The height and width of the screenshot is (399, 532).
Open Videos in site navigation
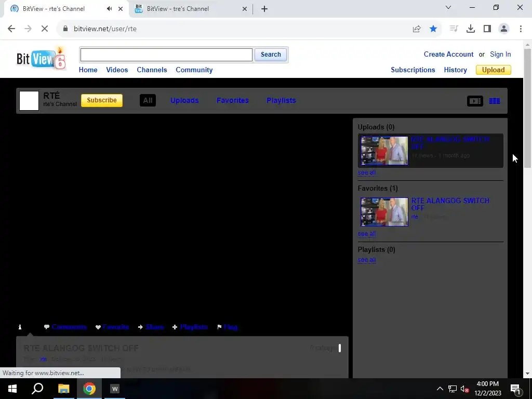[x=117, y=70]
